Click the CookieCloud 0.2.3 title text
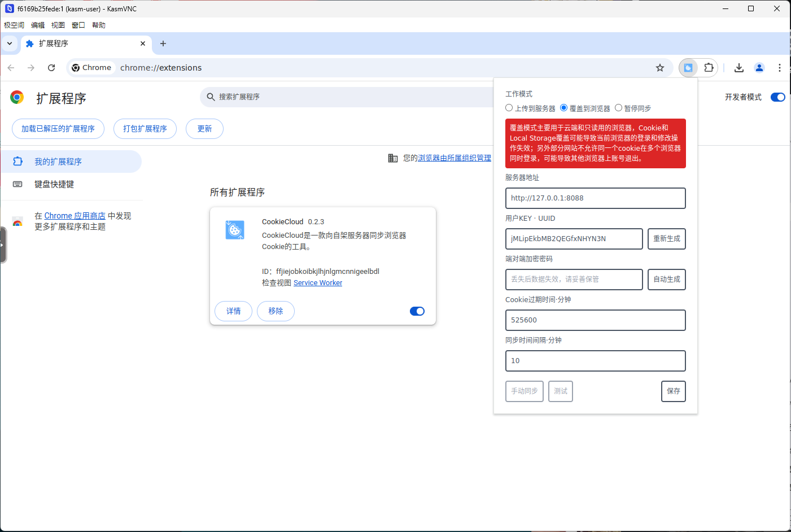 [x=293, y=222]
